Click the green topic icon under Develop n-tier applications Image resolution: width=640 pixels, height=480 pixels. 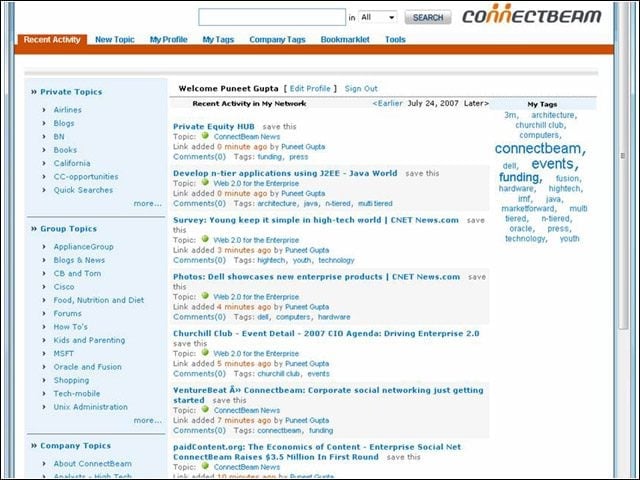pyautogui.click(x=205, y=183)
